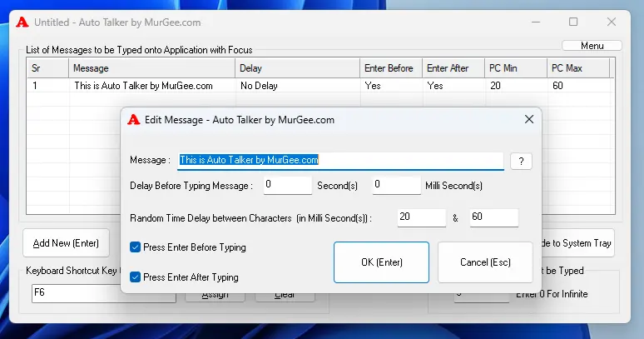
Task: Click the maximum random delay field showing 60
Action: click(x=493, y=217)
